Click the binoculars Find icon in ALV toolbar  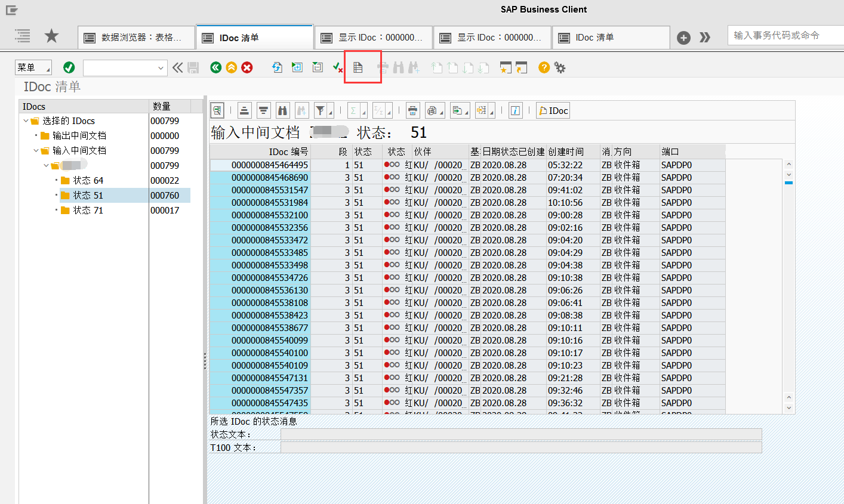click(283, 110)
